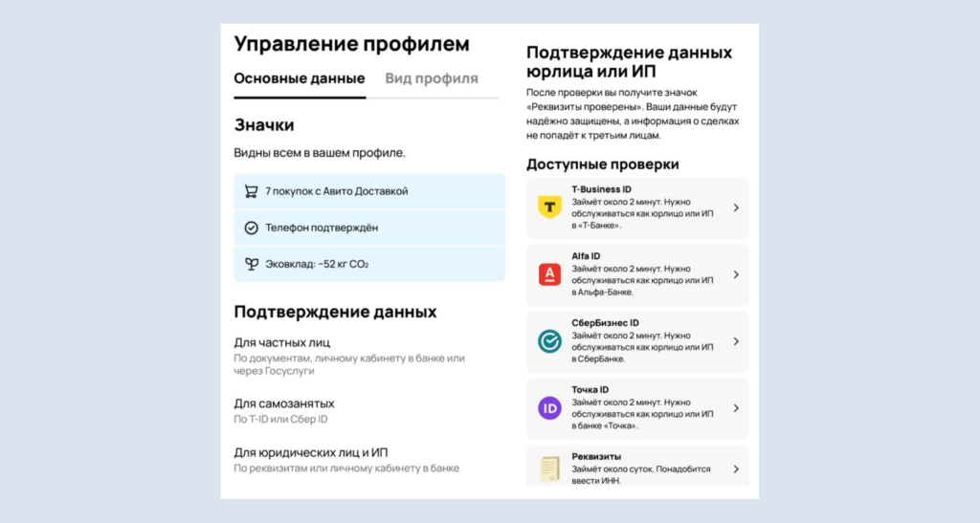
Task: Click the shopping cart icon badge
Action: (x=251, y=191)
